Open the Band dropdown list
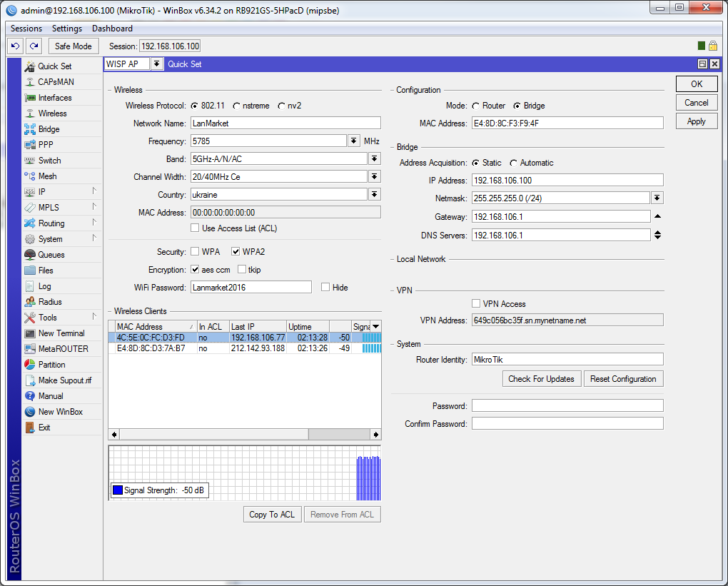Image resolution: width=728 pixels, height=586 pixels. coord(374,158)
